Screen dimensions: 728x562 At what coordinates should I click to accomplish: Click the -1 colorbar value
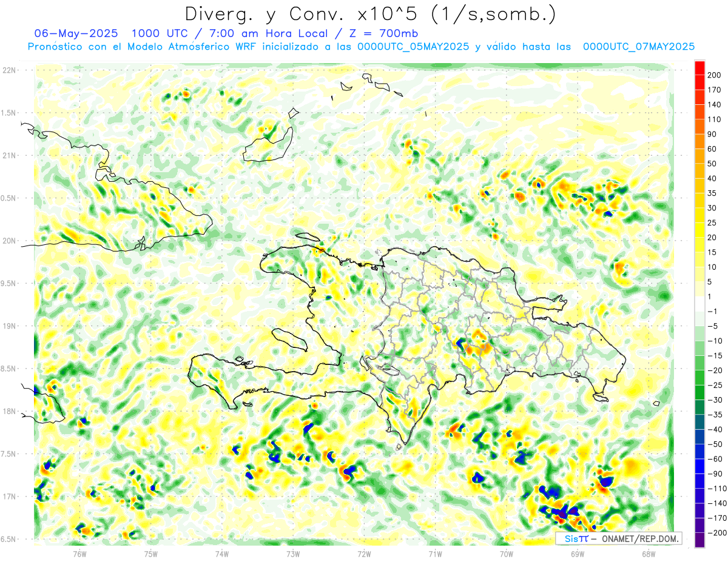713,311
